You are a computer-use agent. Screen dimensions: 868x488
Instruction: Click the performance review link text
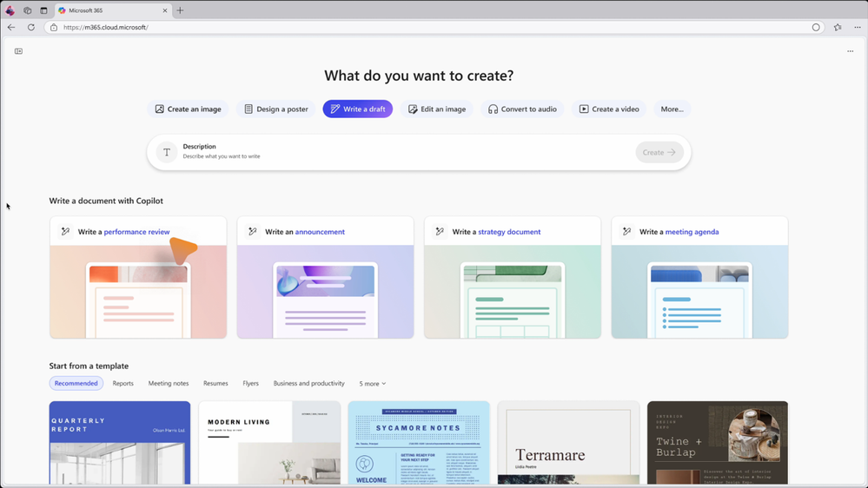coord(136,232)
